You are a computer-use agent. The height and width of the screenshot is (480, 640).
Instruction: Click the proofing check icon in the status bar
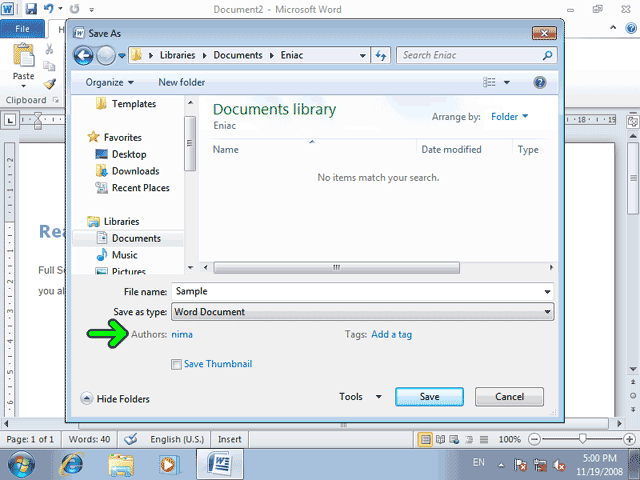coord(131,440)
